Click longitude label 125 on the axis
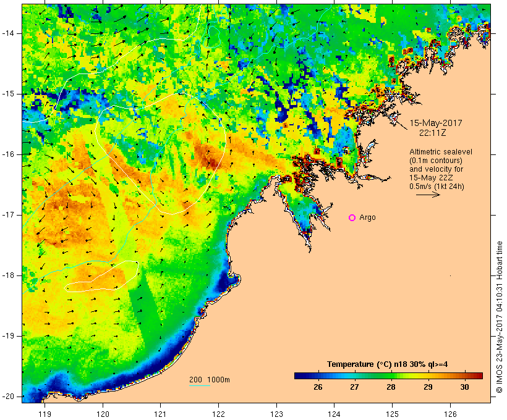 pyautogui.click(x=392, y=414)
